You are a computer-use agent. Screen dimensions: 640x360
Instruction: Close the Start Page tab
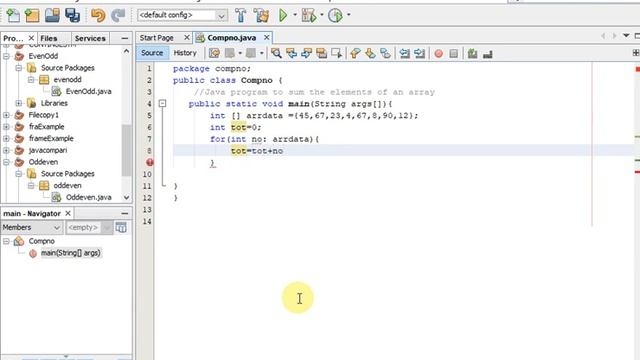click(187, 38)
